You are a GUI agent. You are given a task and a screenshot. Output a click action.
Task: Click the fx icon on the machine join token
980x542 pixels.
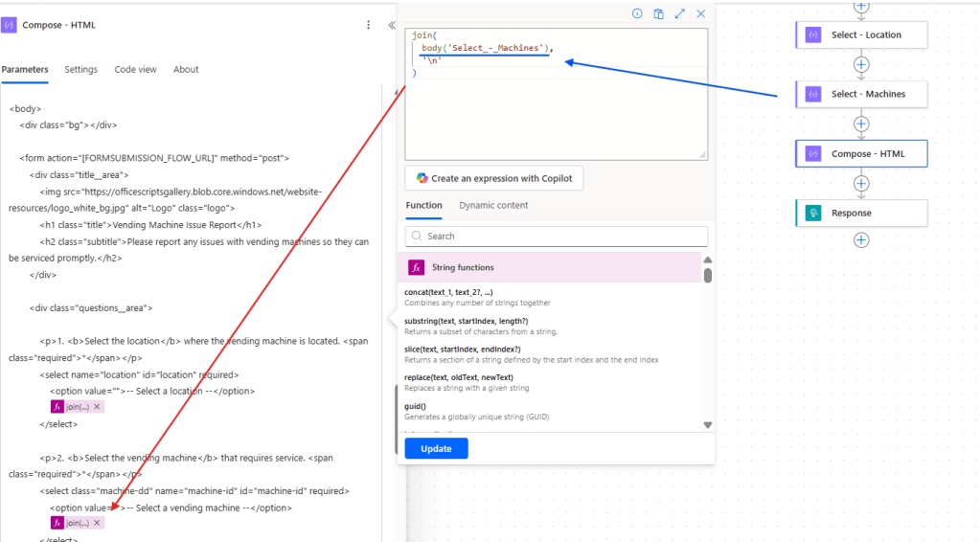[57, 523]
